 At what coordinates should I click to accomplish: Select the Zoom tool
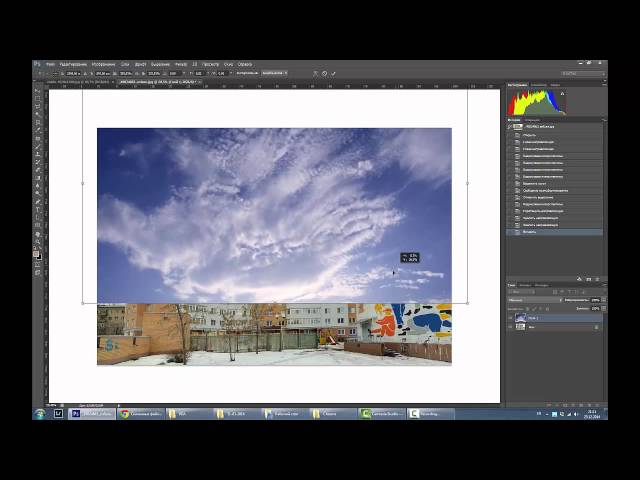38,242
